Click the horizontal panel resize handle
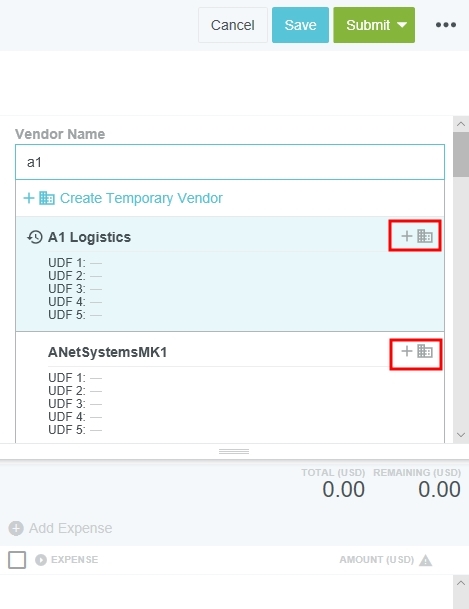The image size is (469, 609). coord(234,451)
